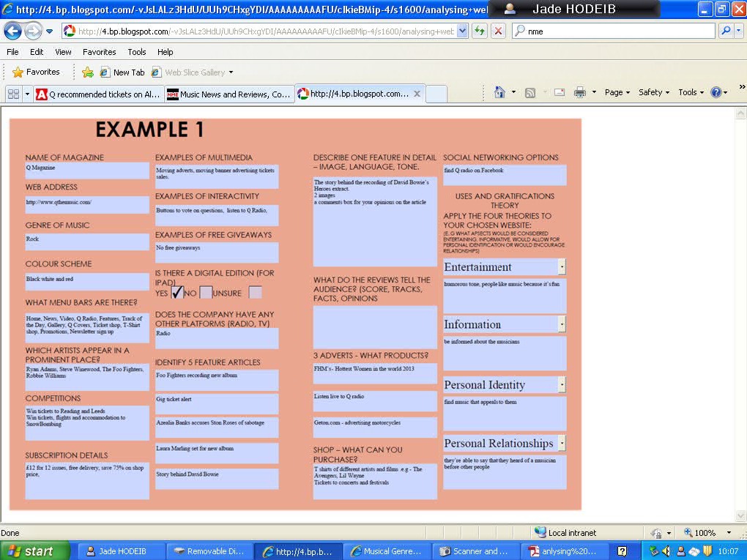Open Scanner and taskbar window

tap(475, 551)
